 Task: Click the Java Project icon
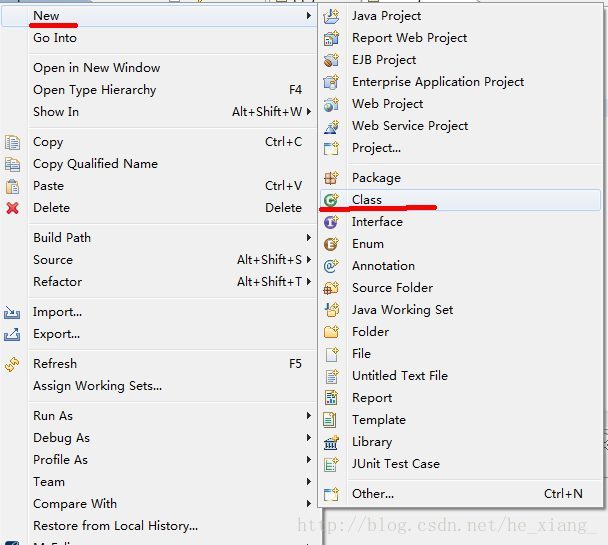pos(331,16)
